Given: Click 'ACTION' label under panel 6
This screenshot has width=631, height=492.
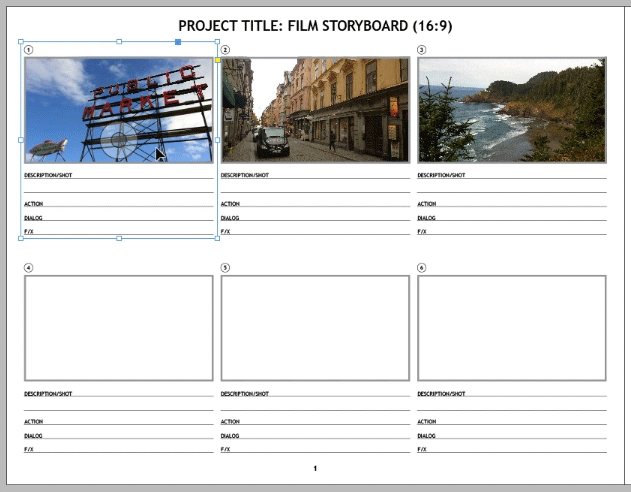Looking at the screenshot, I should [427, 422].
